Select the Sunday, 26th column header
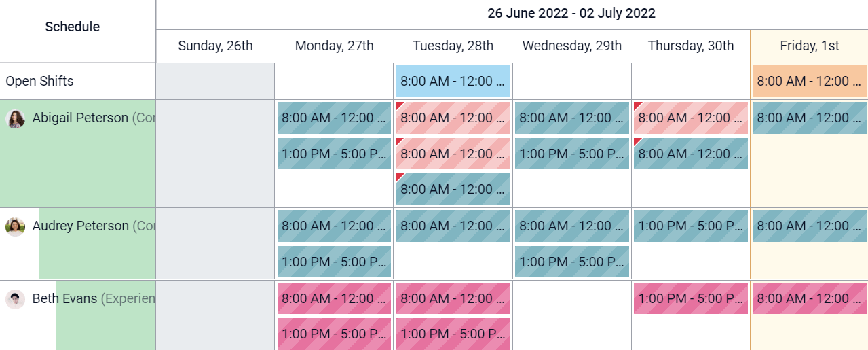This screenshot has height=350, width=868. 215,46
